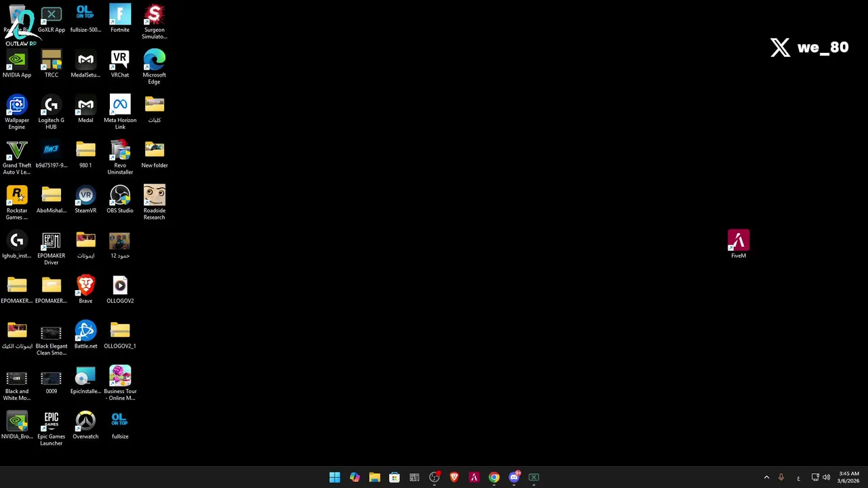Select the Business Tour desktop icon
This screenshot has width=868, height=488.
120,384
